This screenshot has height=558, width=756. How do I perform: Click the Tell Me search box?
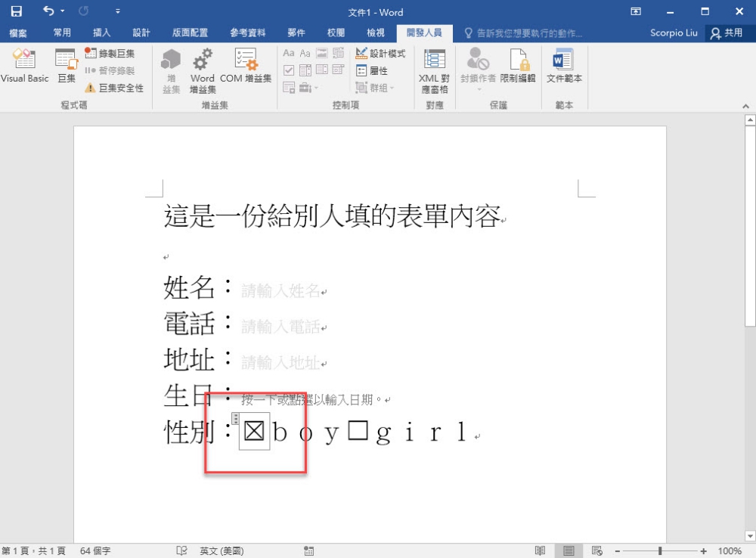[x=523, y=33]
